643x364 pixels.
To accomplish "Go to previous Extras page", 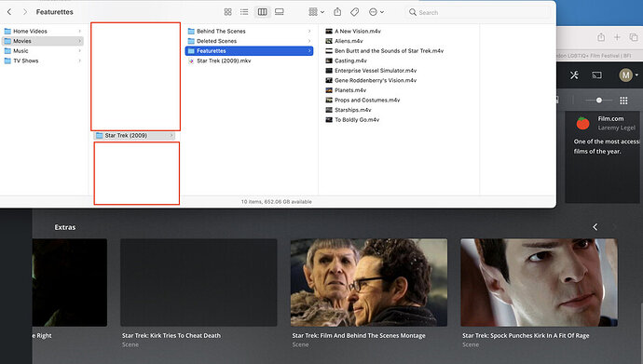I will (x=595, y=227).
